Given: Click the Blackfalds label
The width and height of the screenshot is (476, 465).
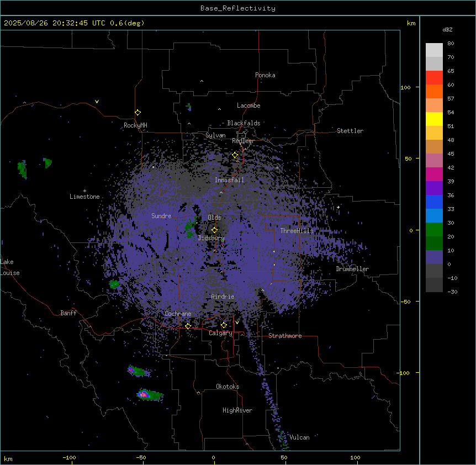Looking at the screenshot, I should (x=244, y=123).
